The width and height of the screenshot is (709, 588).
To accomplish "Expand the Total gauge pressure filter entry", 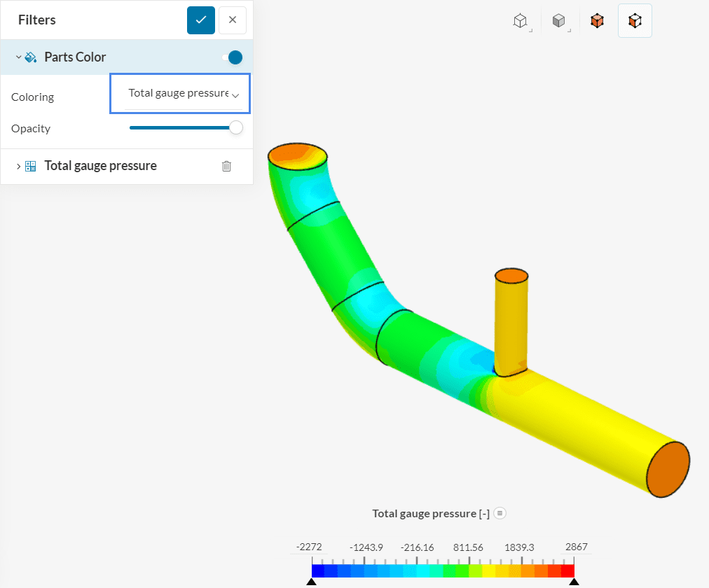I will (x=18, y=166).
